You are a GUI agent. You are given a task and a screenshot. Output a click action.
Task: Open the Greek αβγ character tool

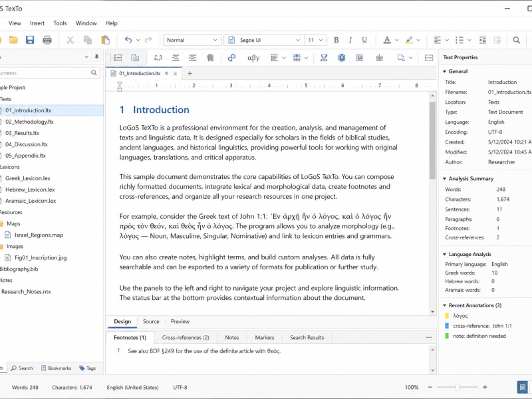point(253,58)
